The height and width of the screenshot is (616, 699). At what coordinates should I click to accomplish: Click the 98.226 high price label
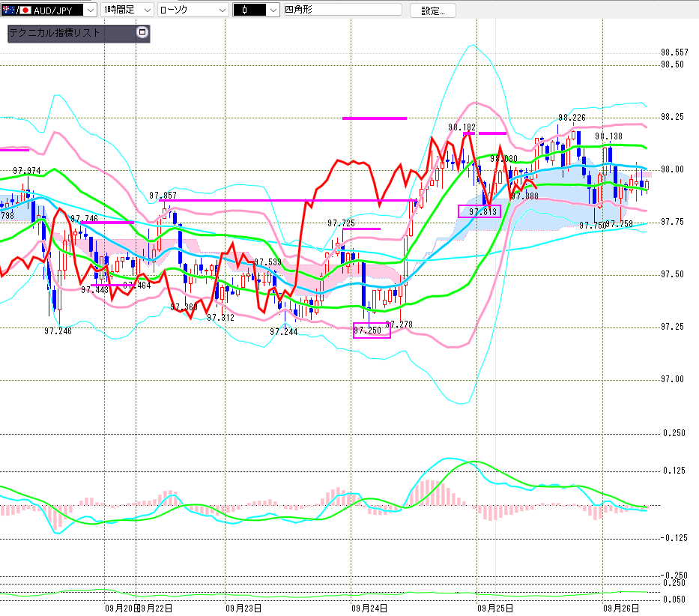[x=572, y=118]
